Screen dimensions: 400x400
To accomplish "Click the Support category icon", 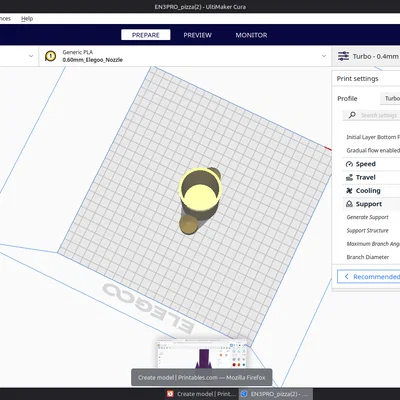I will [x=349, y=204].
